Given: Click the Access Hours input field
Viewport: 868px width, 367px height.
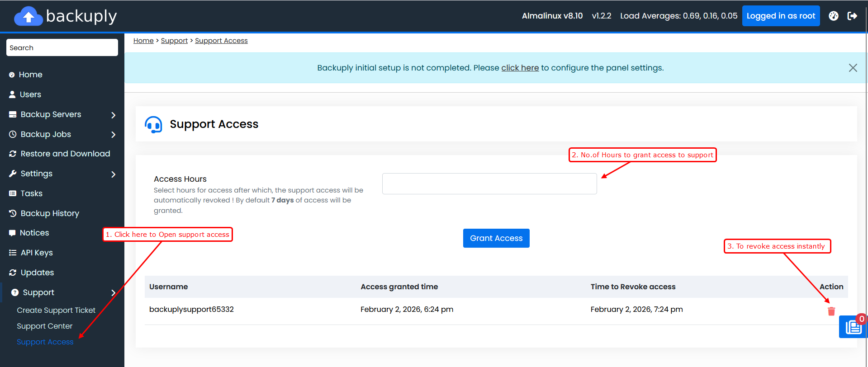Looking at the screenshot, I should pyautogui.click(x=489, y=184).
